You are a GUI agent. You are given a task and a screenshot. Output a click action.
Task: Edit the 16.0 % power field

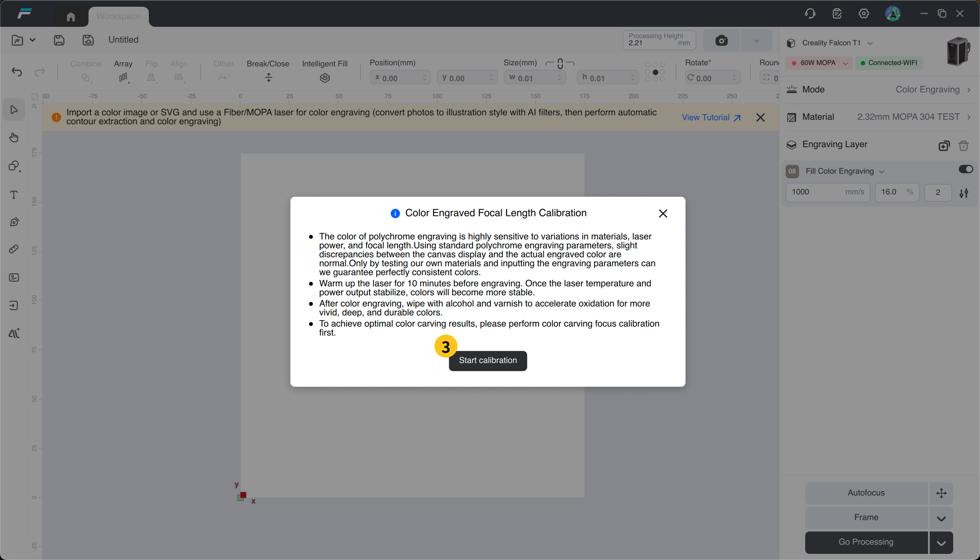coord(897,192)
